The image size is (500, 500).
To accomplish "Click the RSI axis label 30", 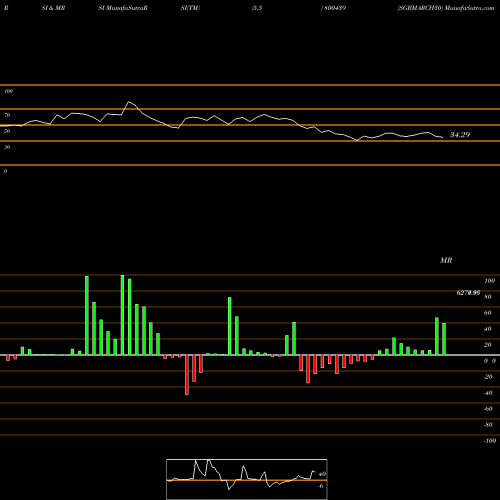I will [x=7, y=147].
